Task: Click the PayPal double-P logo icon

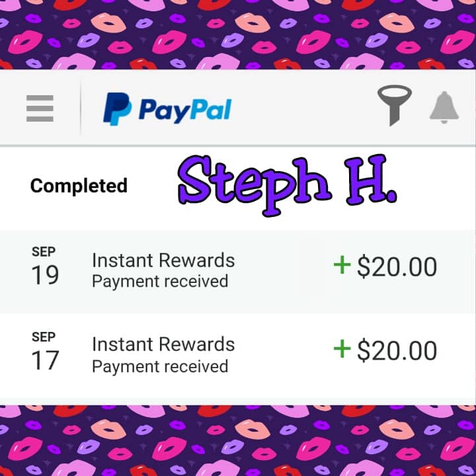Action: pyautogui.click(x=117, y=109)
